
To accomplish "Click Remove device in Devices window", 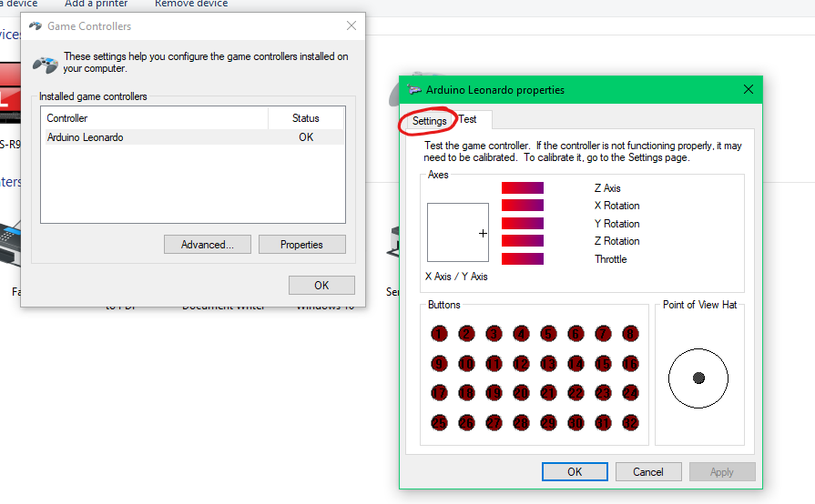I will coord(191,4).
